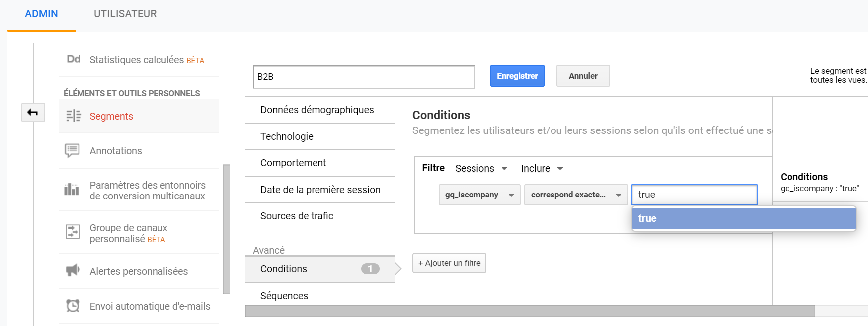Click Ajouter un filtre button
The height and width of the screenshot is (326, 868).
449,263
